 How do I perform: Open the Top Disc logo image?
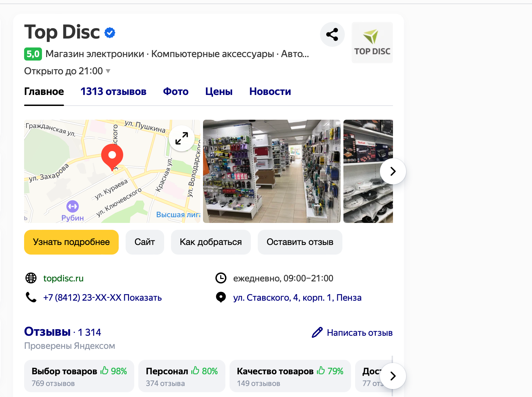pyautogui.click(x=372, y=43)
